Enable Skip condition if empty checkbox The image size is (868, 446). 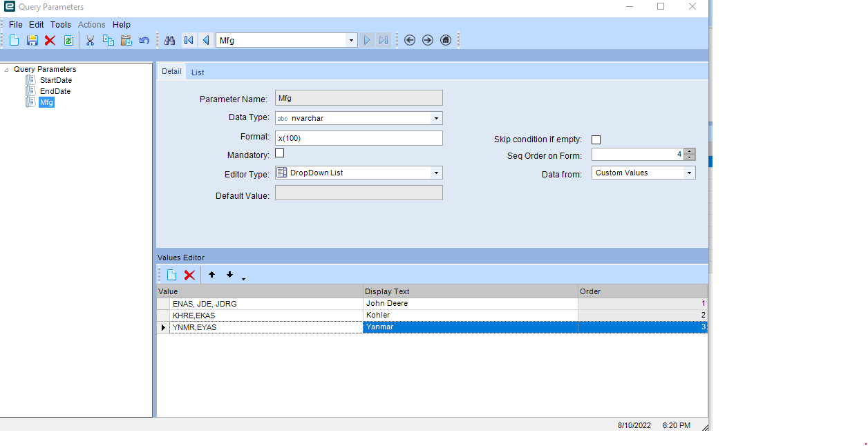click(596, 140)
